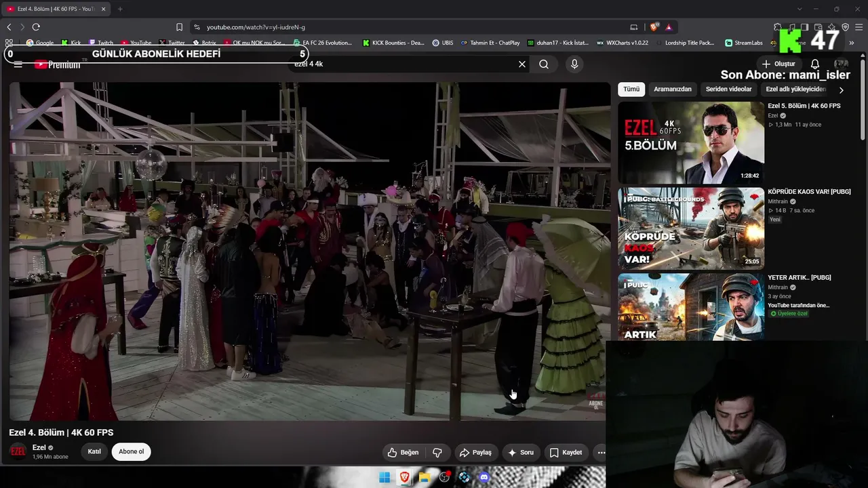868x488 pixels.
Task: Select the Ezel adlı yükleyiciden filter chip
Action: pos(795,89)
